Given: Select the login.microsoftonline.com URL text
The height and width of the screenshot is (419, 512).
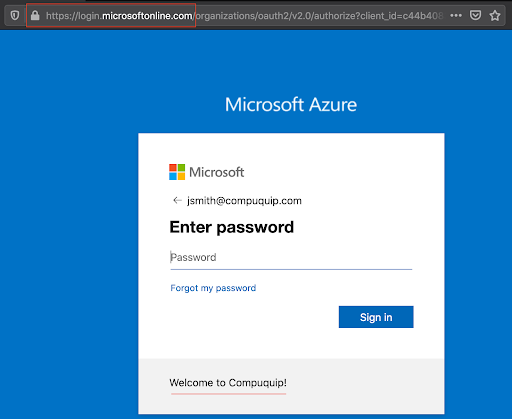Looking at the screenshot, I should click(119, 16).
